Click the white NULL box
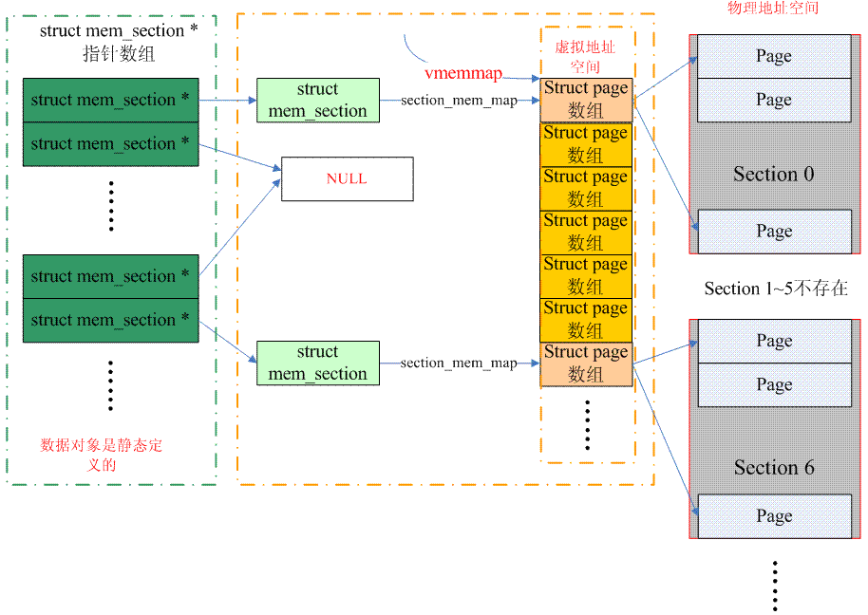Viewport: 868px width, 615px height. click(x=347, y=179)
